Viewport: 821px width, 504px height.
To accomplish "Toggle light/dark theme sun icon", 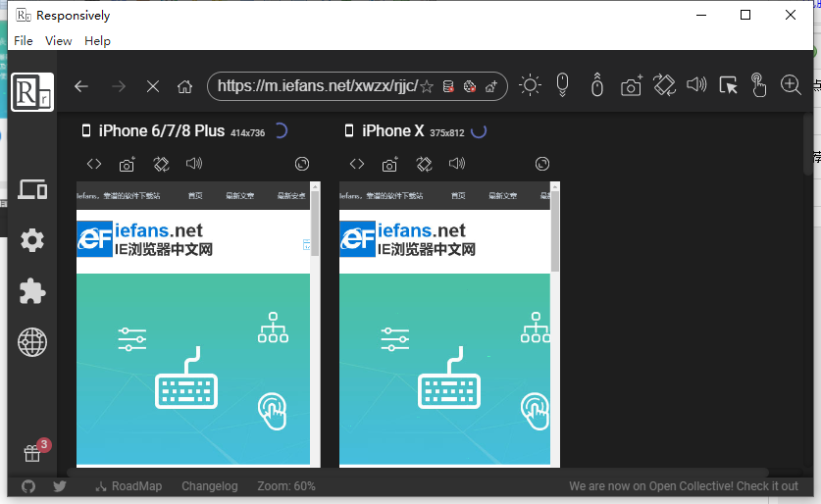I will point(530,84).
